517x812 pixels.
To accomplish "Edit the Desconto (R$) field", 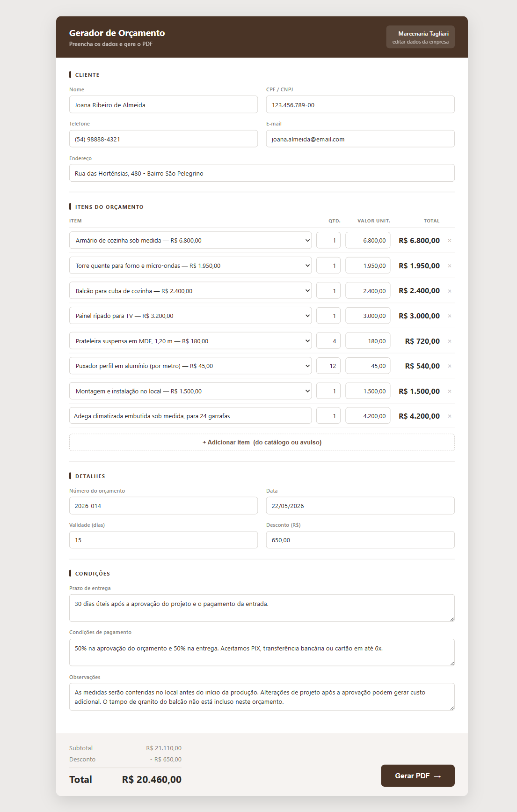I will (x=360, y=540).
